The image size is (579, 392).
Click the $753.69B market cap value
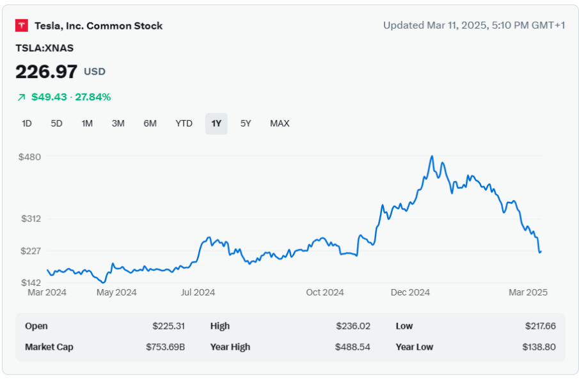(166, 347)
